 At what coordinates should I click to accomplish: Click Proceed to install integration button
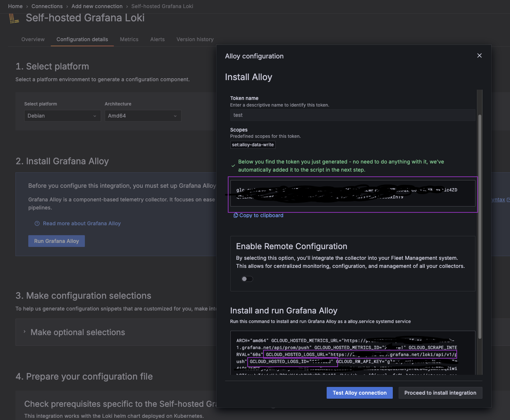pyautogui.click(x=440, y=393)
